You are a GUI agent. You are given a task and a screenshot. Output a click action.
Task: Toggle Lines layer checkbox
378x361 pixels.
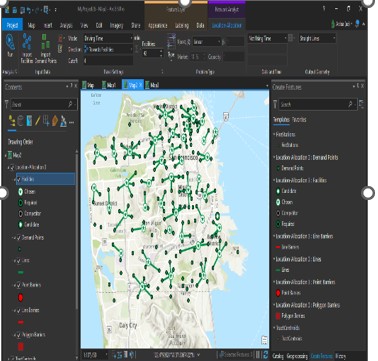pos(19,260)
